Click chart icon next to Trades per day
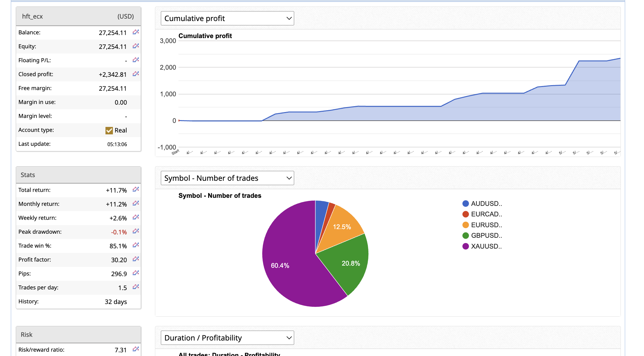 pyautogui.click(x=135, y=287)
